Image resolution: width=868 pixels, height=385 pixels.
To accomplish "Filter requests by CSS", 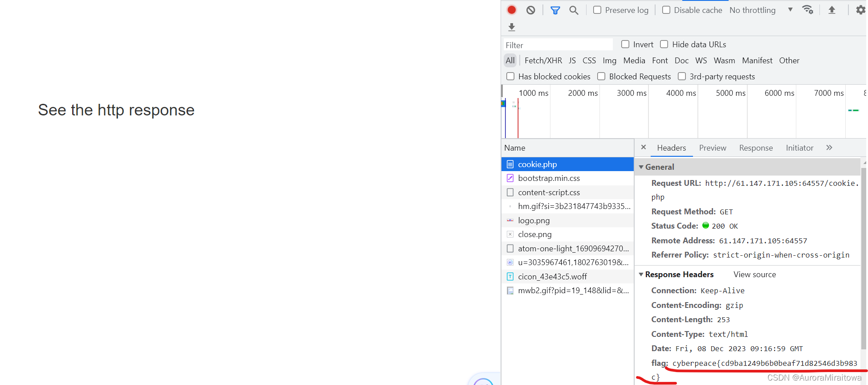I will (x=589, y=60).
